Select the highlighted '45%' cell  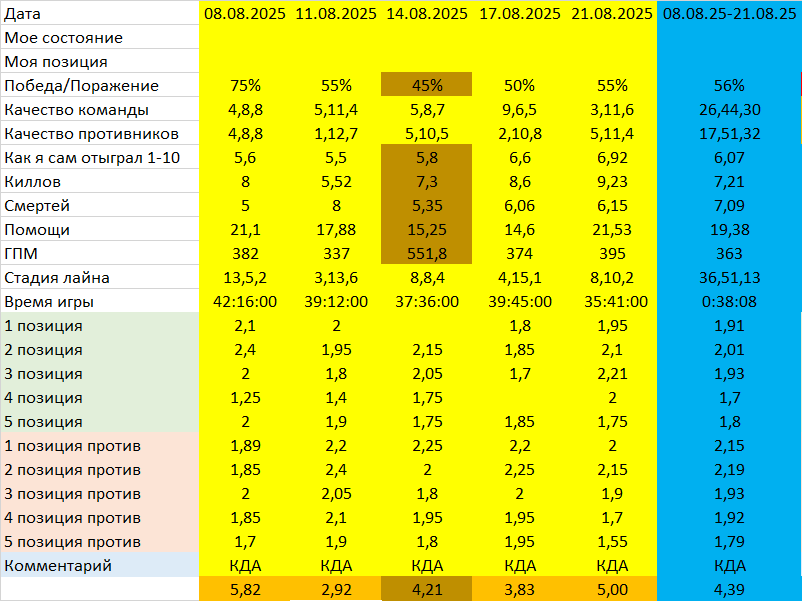427,85
